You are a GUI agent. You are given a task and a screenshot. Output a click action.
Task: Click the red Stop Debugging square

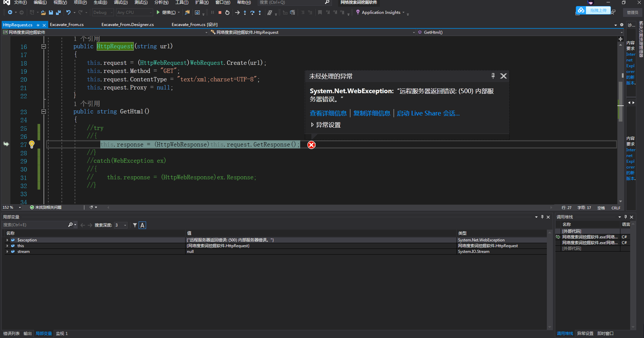220,12
